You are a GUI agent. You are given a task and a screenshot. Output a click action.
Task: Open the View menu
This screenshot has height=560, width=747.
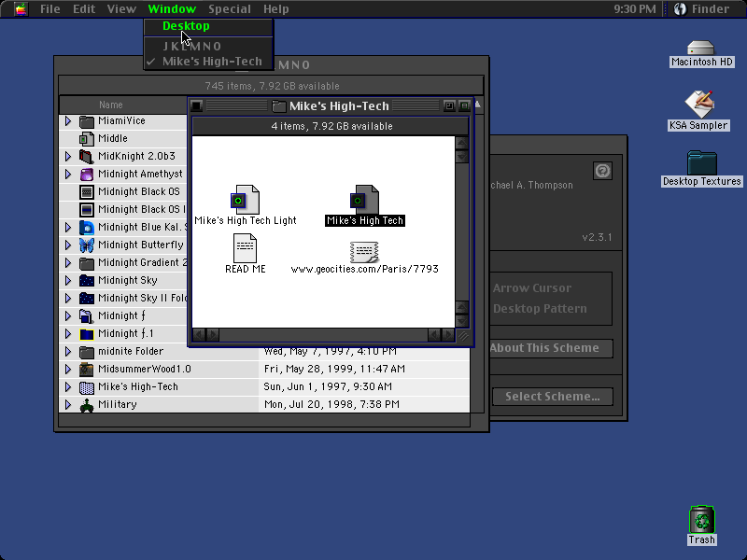coord(121,8)
